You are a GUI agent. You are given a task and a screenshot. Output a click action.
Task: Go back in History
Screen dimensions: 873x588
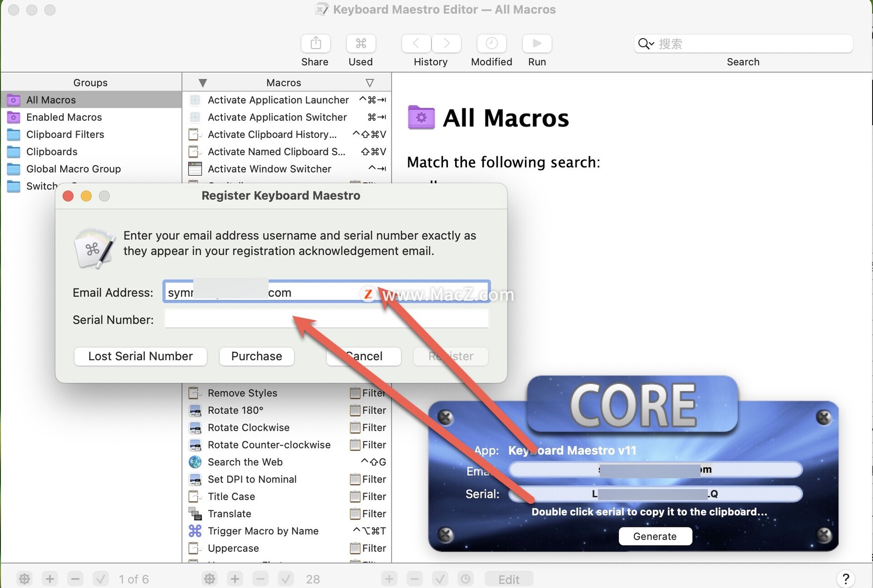[x=416, y=44]
